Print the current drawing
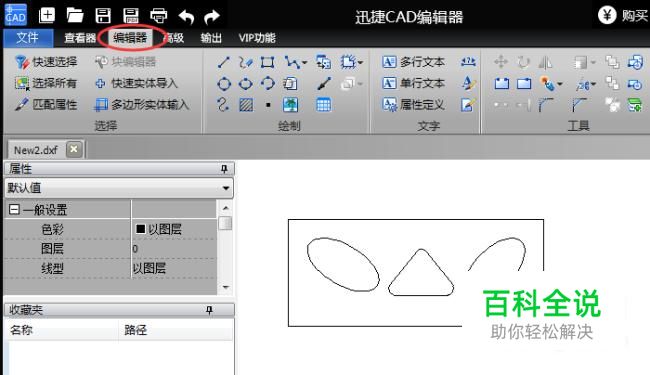Screen dimensions: 650x375 point(159,16)
